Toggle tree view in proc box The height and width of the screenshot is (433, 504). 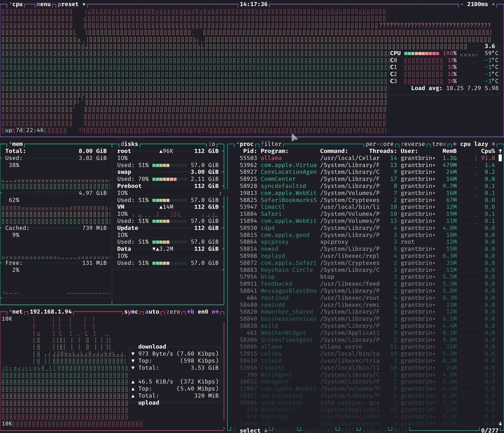[439, 144]
